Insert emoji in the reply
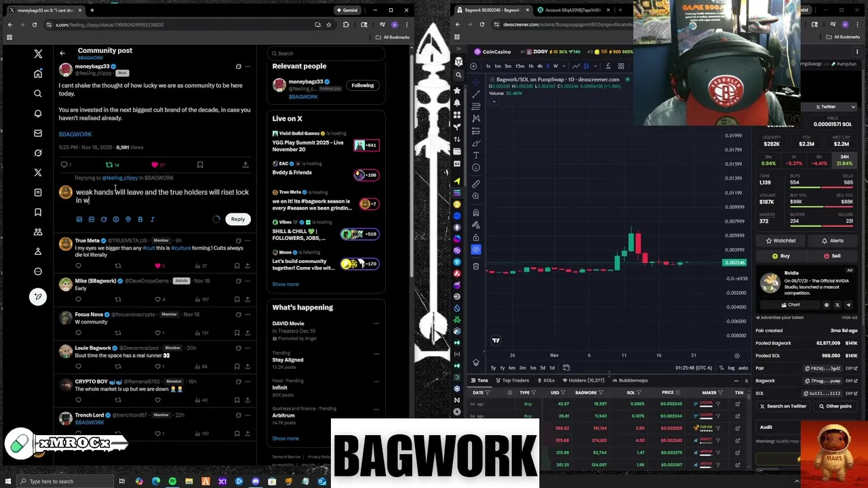Viewport: 868px width, 488px height. tap(116, 220)
